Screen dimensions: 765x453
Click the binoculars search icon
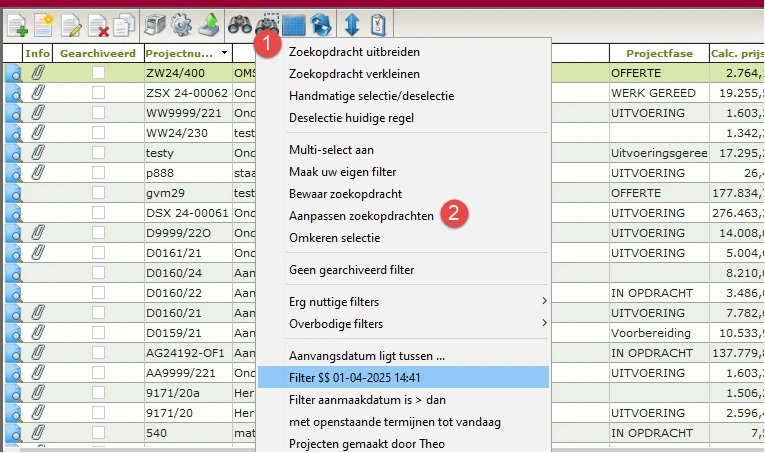click(x=240, y=24)
